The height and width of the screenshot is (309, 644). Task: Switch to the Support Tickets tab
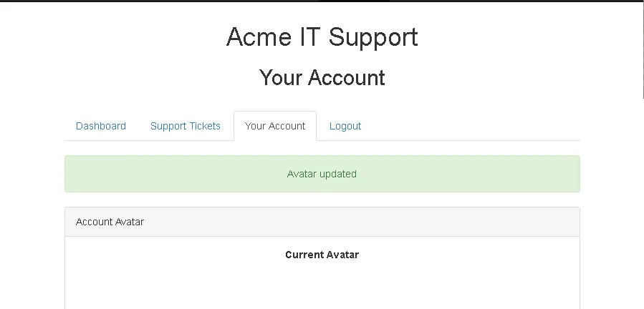point(186,126)
